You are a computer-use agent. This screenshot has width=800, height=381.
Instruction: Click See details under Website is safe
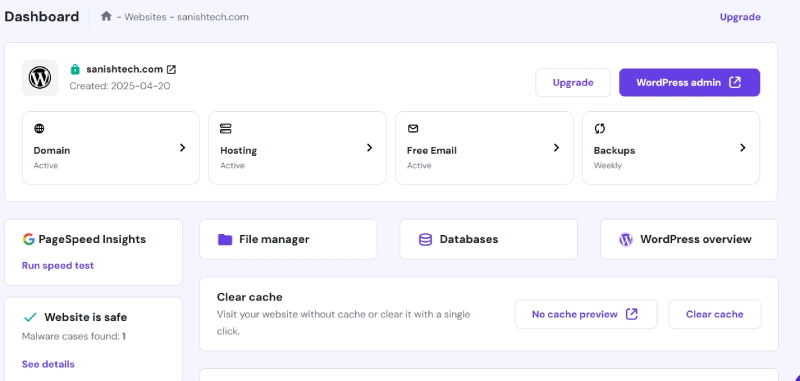pyautogui.click(x=48, y=364)
